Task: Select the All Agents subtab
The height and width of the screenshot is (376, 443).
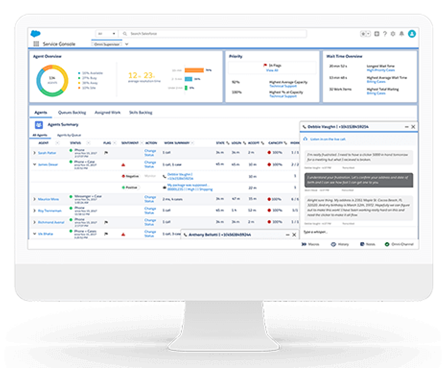Action: pos(40,135)
